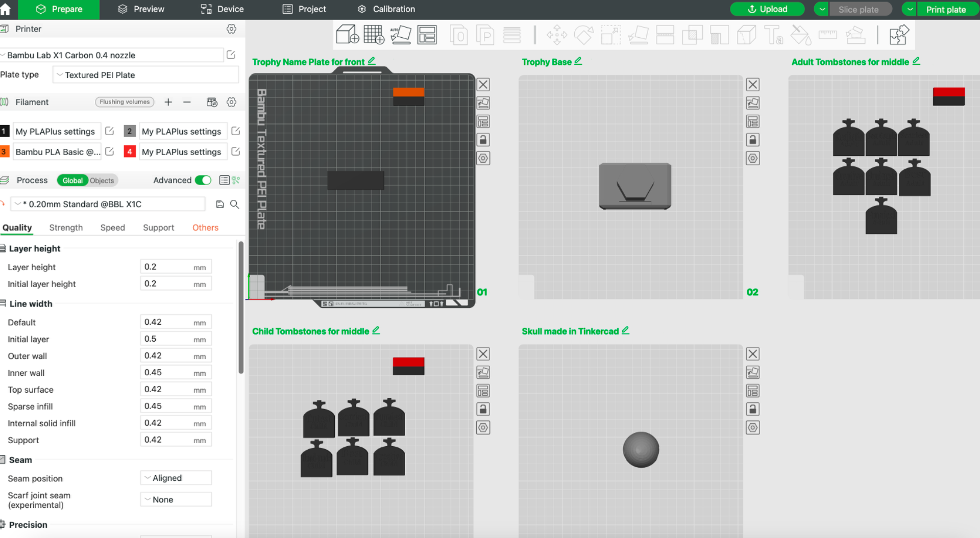This screenshot has height=538, width=980.
Task: Toggle the Advanced settings switch
Action: point(203,180)
